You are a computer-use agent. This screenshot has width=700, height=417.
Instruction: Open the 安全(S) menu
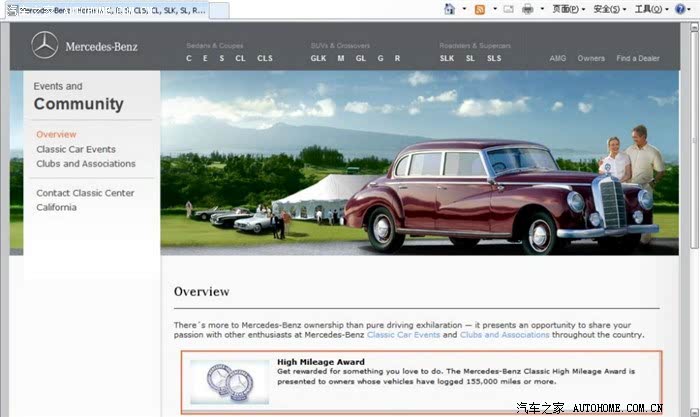pyautogui.click(x=609, y=9)
